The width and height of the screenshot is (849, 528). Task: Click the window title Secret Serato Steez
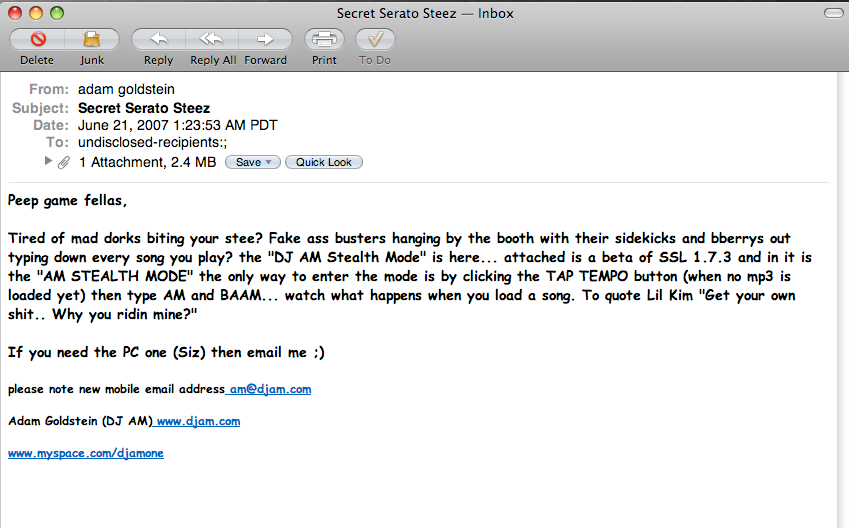(396, 13)
